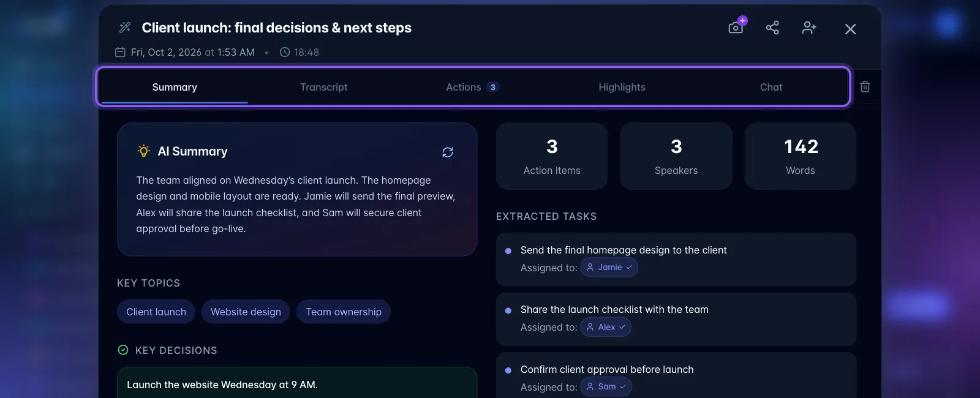Click the Action Items stat card

coord(552,156)
